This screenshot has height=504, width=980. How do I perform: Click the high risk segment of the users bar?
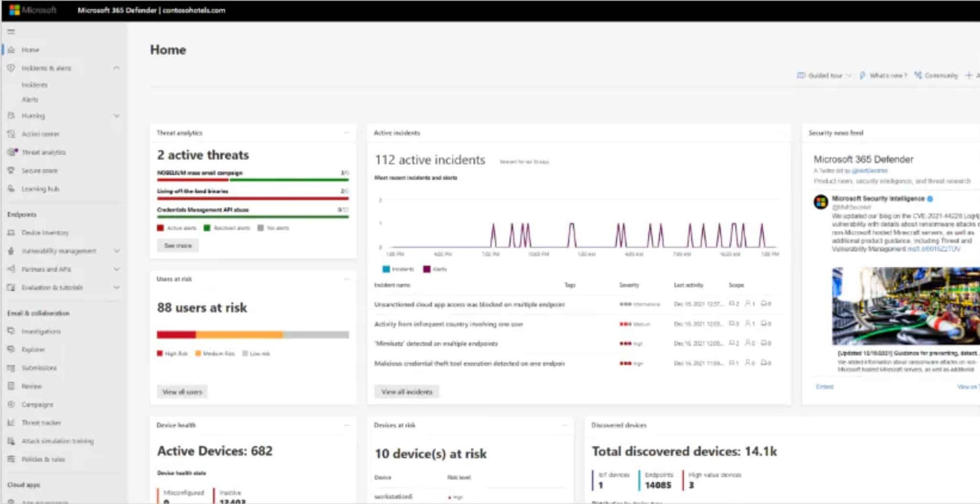point(176,334)
